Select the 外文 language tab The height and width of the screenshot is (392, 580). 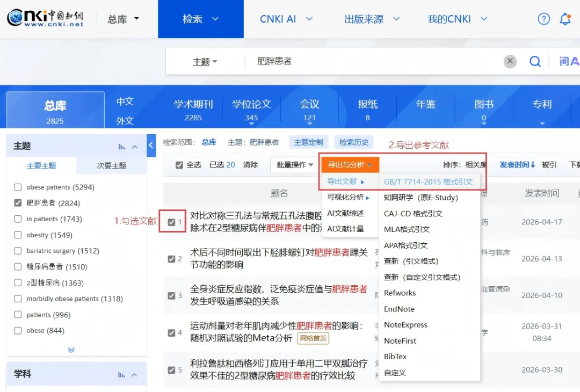(x=125, y=121)
